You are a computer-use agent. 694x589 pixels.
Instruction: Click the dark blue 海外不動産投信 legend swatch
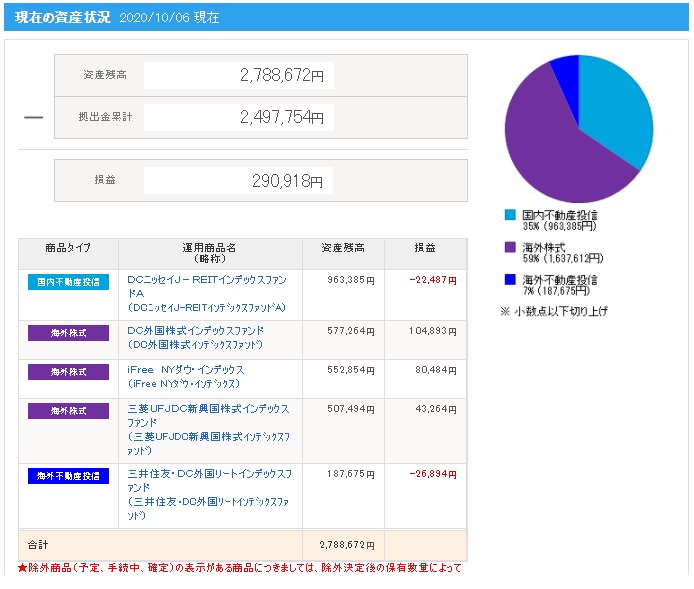coord(510,279)
